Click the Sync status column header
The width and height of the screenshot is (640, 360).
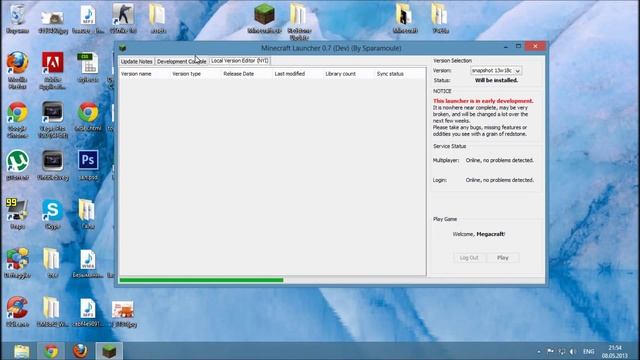(400, 74)
